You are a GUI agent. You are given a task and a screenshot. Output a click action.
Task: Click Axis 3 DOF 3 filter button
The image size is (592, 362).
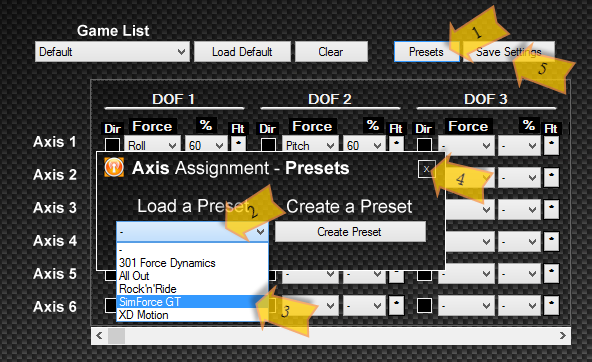(x=551, y=209)
